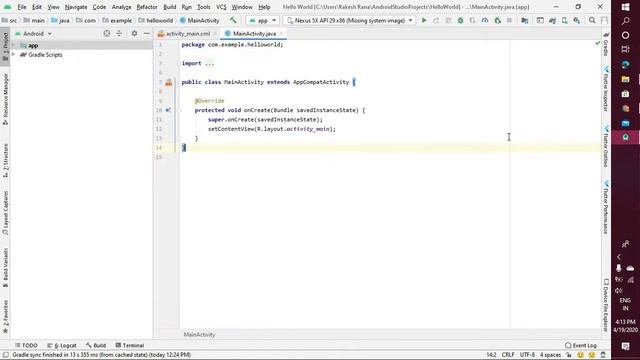
Task: Open the Refactor menu
Action: [x=147, y=7]
